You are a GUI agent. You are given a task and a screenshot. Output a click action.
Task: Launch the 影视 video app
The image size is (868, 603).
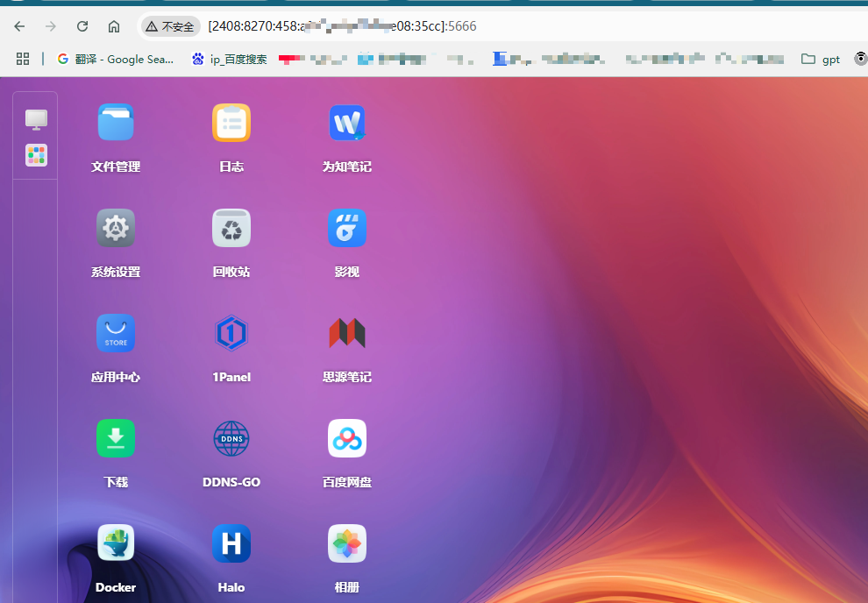tap(347, 228)
